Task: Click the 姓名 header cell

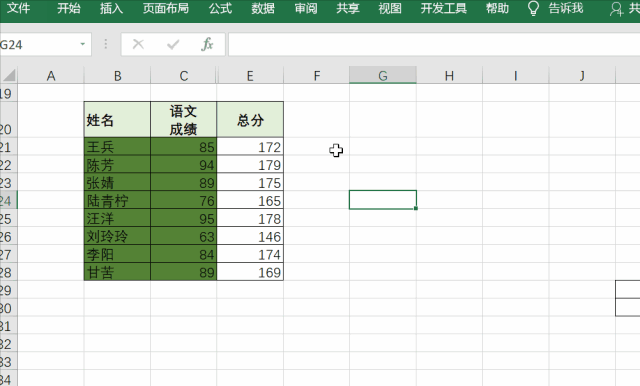Action: (117, 120)
